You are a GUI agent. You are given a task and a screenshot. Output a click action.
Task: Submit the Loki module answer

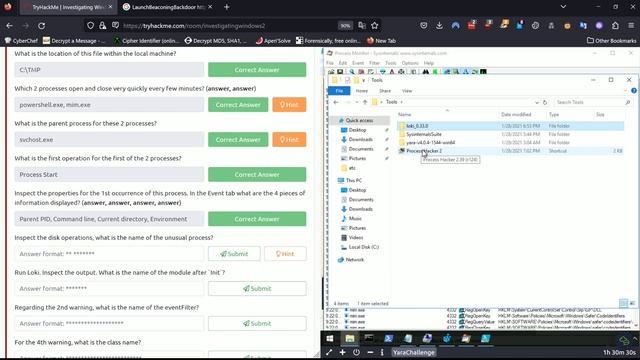click(257, 289)
